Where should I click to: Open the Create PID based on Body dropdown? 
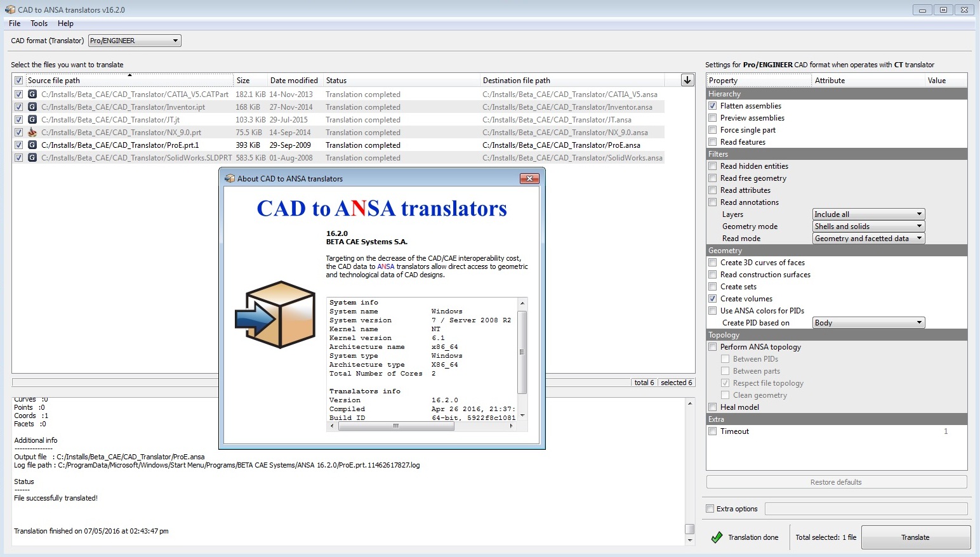tap(868, 323)
